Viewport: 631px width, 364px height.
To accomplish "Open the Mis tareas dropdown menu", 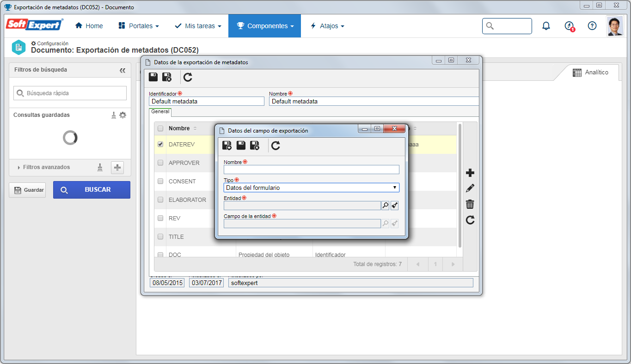I will click(x=198, y=26).
